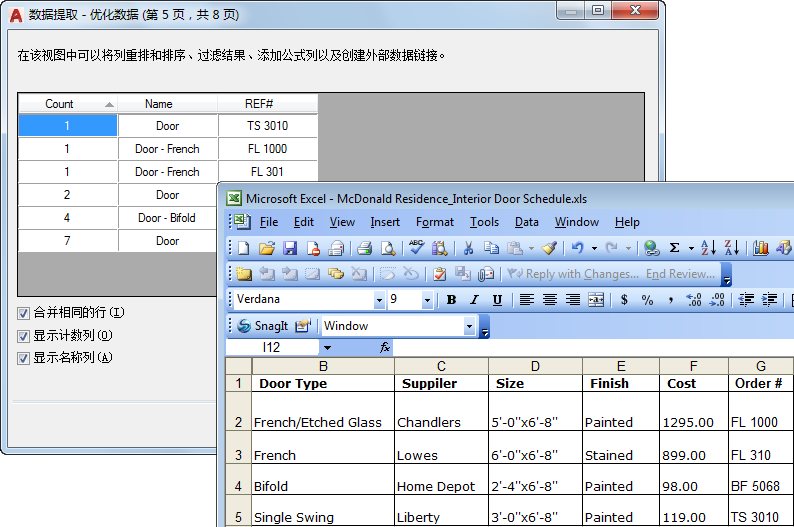The width and height of the screenshot is (794, 527).
Task: Open the File menu in Excel
Action: point(269,222)
